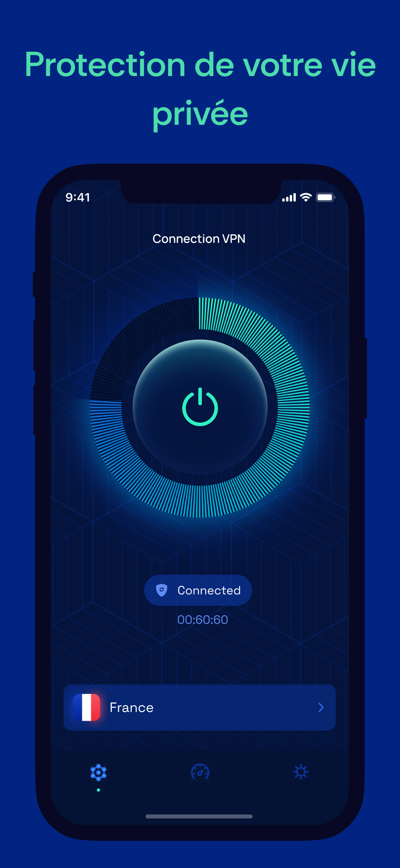400x868 pixels.
Task: Open the settings gear tab
Action: click(301, 772)
